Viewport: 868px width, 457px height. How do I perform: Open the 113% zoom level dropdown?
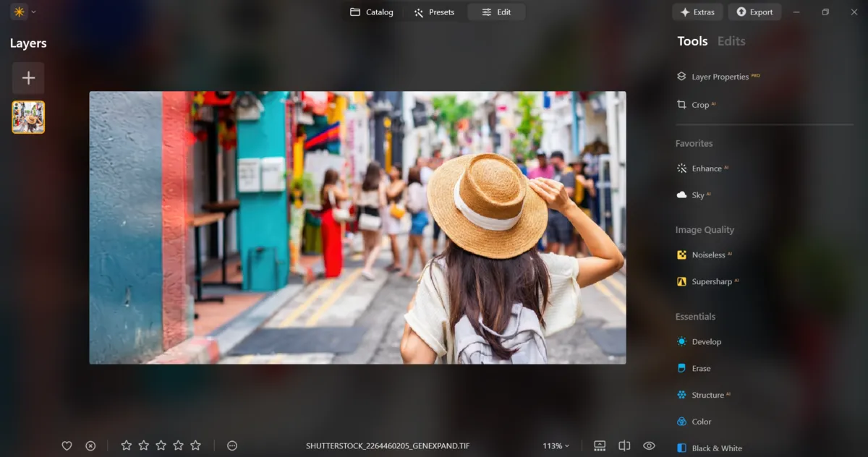click(555, 445)
